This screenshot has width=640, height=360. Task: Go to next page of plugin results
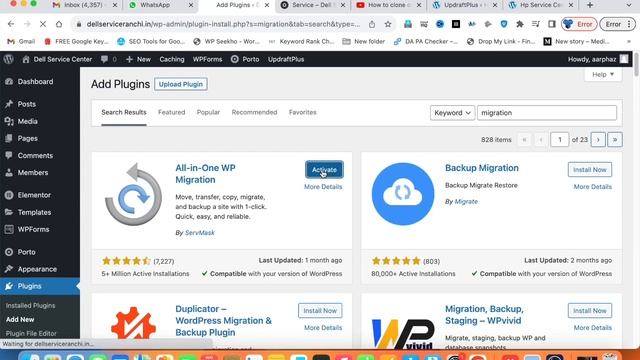click(598, 140)
